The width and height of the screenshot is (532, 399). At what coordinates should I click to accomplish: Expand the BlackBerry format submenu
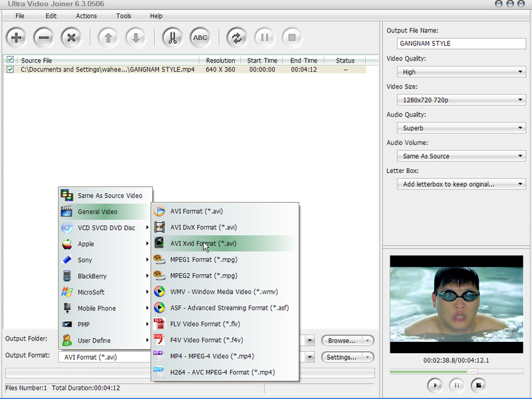tap(106, 276)
